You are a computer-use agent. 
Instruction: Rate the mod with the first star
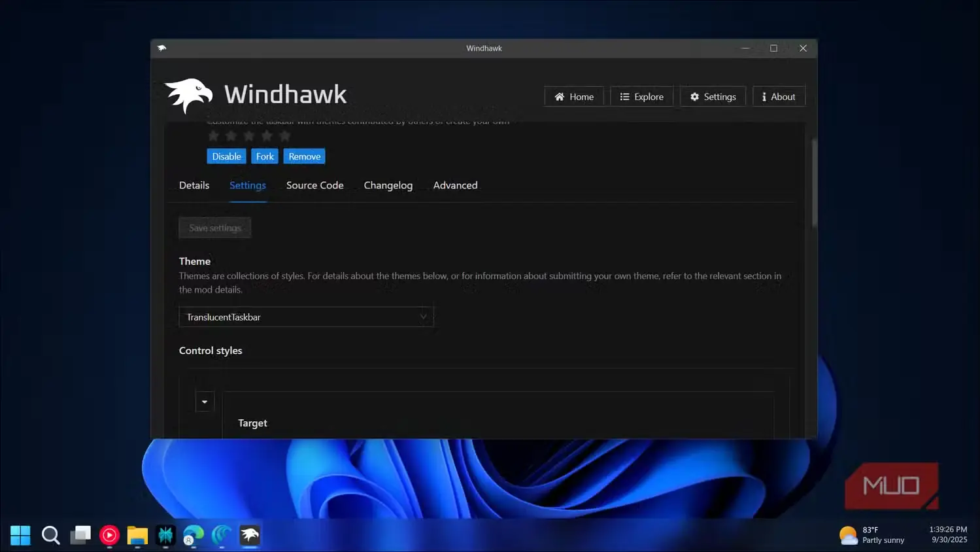point(213,136)
